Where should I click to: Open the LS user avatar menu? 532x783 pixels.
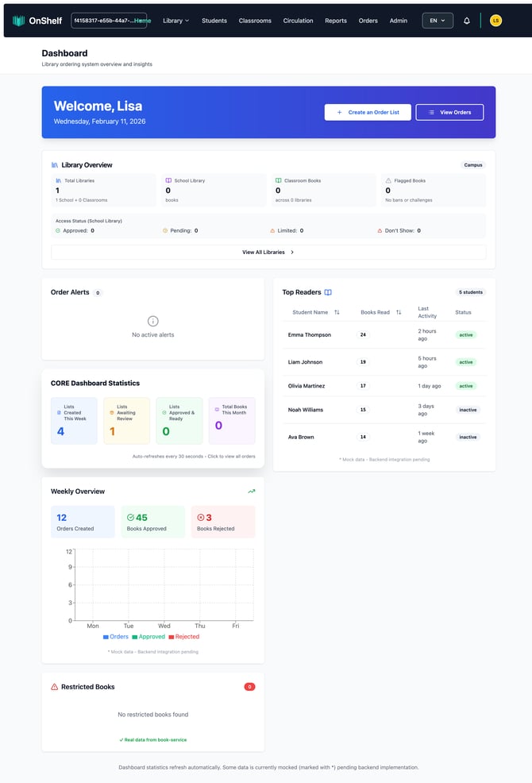[x=495, y=21]
